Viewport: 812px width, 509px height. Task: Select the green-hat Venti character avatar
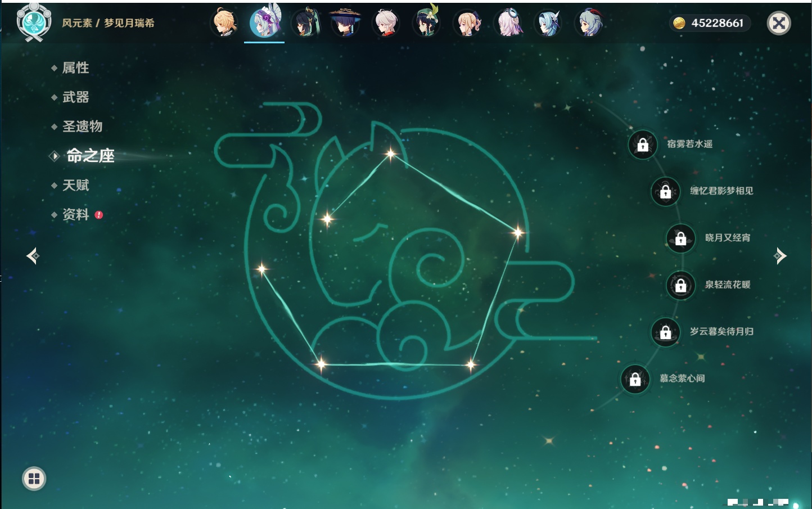click(426, 23)
